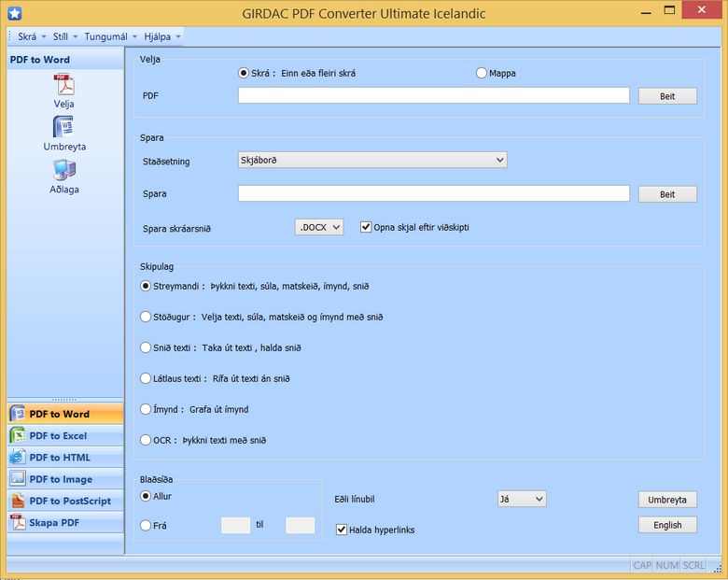Screen dimensions: 728x580
Task: Click the PDF to Excel icon
Action: [x=18, y=435]
